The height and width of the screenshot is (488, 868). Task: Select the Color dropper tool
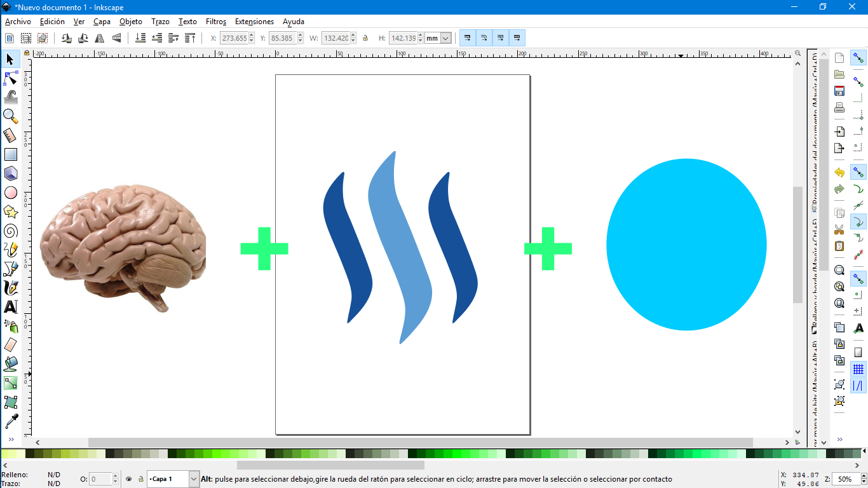[11, 421]
